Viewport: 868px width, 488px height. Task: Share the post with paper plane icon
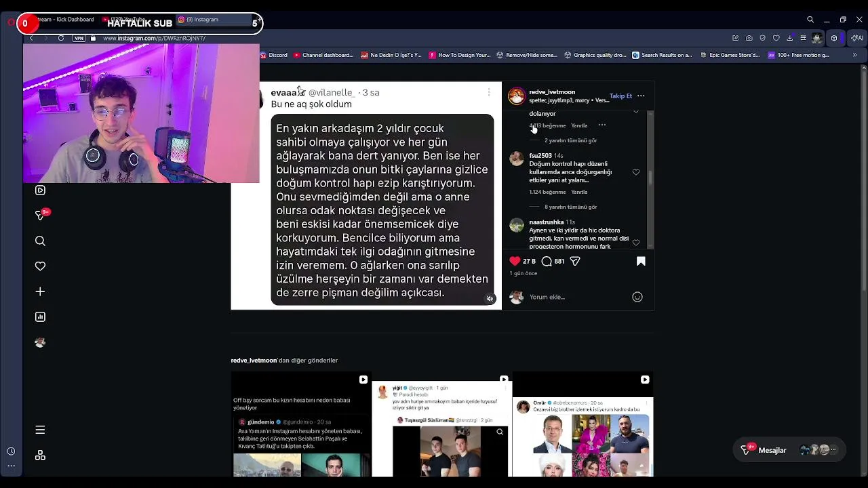pos(575,261)
